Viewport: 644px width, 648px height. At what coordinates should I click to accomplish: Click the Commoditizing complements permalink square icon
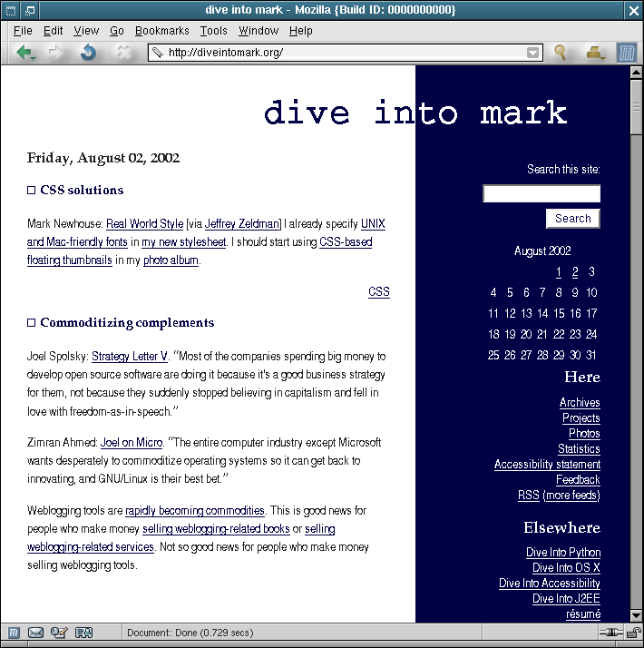click(32, 322)
